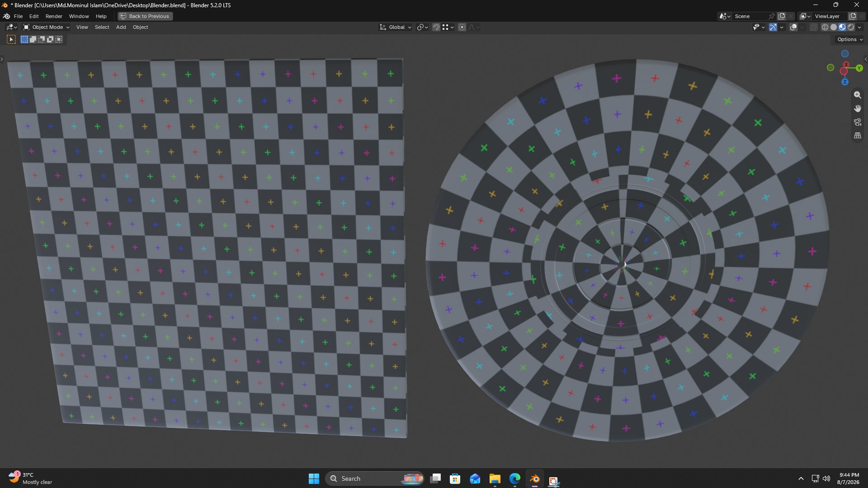The height and width of the screenshot is (488, 868).
Task: Open the Object Mode dropdown
Action: click(46, 28)
